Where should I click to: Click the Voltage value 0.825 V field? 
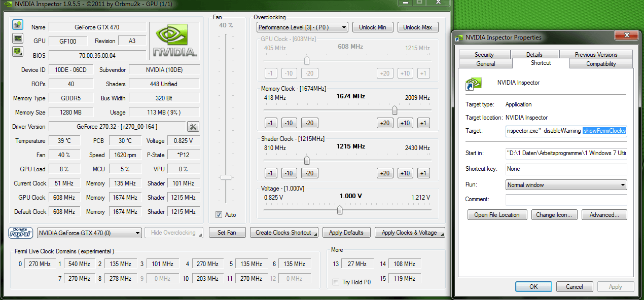pos(184,141)
